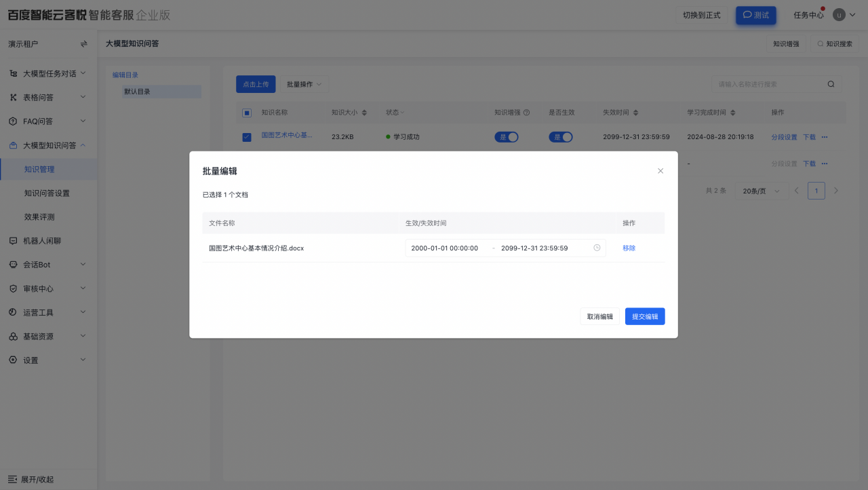
Task: Click the 提交编辑 button
Action: click(x=645, y=316)
